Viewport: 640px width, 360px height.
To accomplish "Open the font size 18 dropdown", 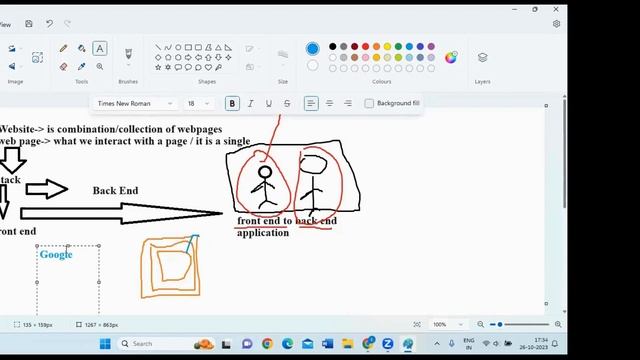I will (198, 104).
